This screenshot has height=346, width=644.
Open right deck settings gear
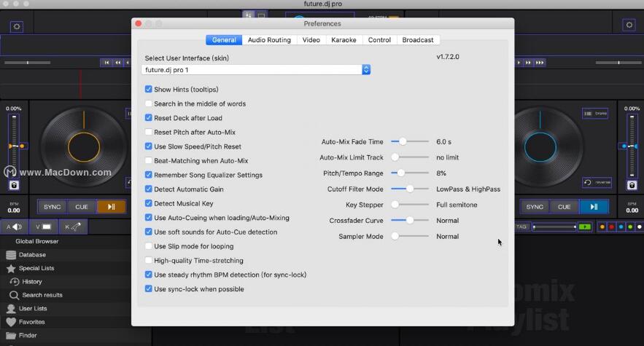629,25
